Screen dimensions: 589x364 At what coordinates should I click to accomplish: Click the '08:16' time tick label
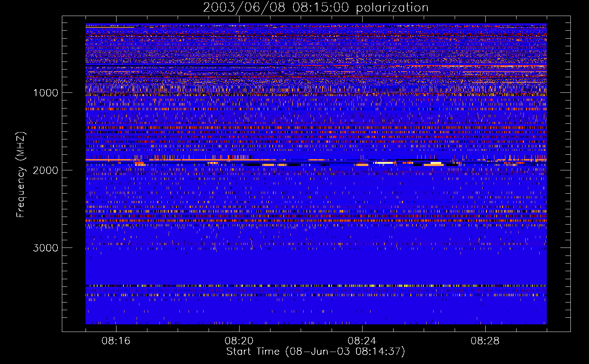116,341
